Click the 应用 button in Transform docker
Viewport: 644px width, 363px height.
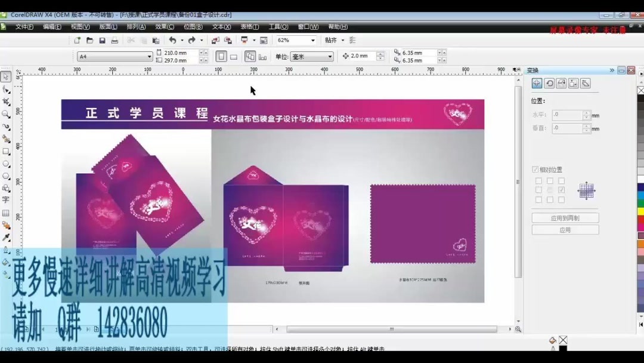click(x=565, y=229)
